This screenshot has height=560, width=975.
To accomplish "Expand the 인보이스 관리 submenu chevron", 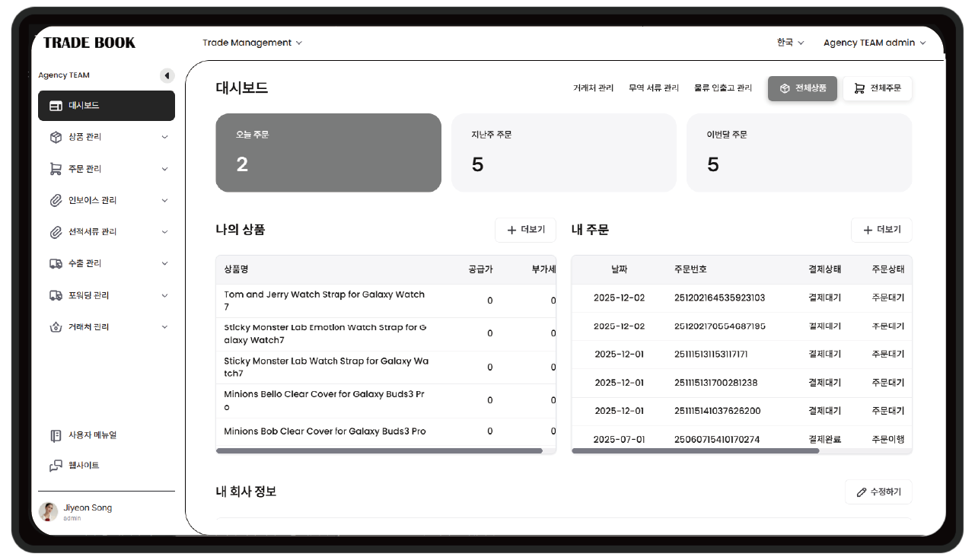I will point(165,200).
